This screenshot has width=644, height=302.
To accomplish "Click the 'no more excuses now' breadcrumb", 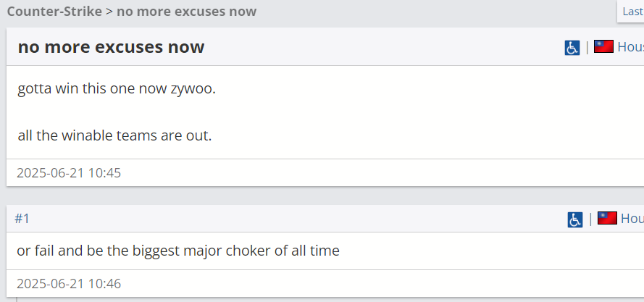I will [186, 11].
